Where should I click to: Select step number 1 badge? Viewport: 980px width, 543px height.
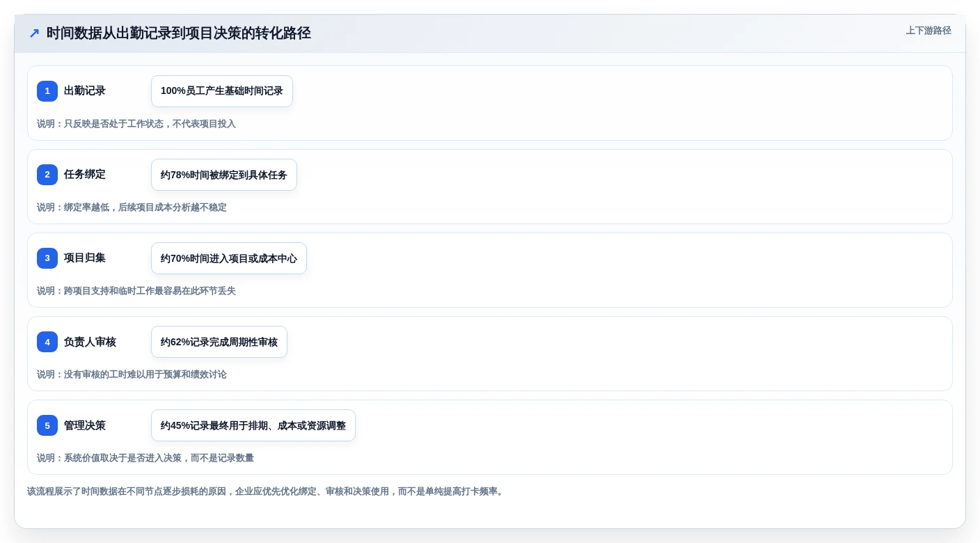(x=47, y=91)
